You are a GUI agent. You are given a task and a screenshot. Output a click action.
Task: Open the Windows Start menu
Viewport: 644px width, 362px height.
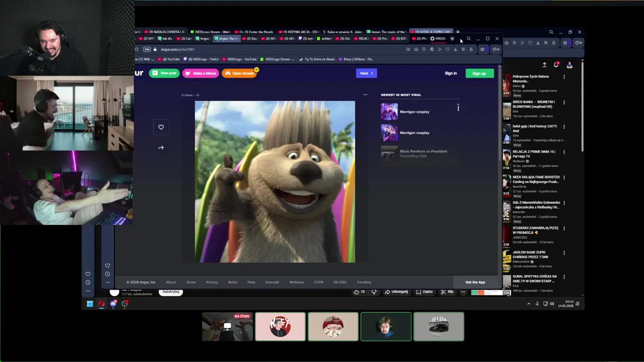pyautogui.click(x=90, y=304)
